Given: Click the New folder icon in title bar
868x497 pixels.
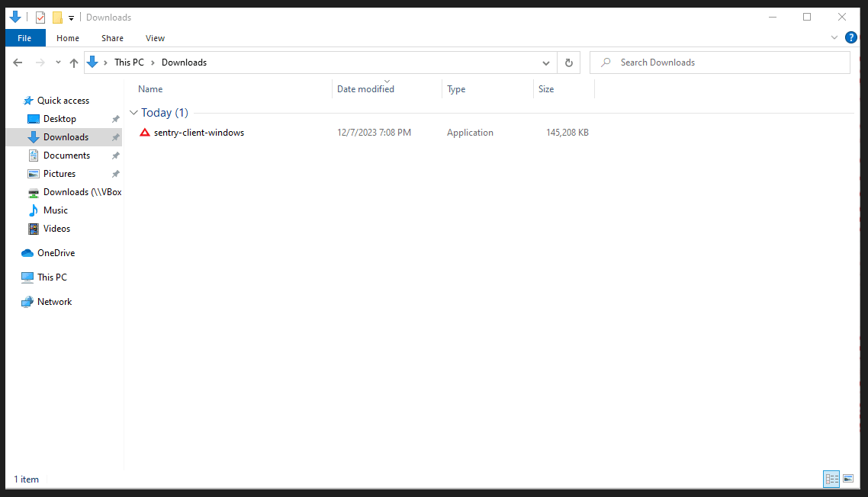Looking at the screenshot, I should [57, 18].
